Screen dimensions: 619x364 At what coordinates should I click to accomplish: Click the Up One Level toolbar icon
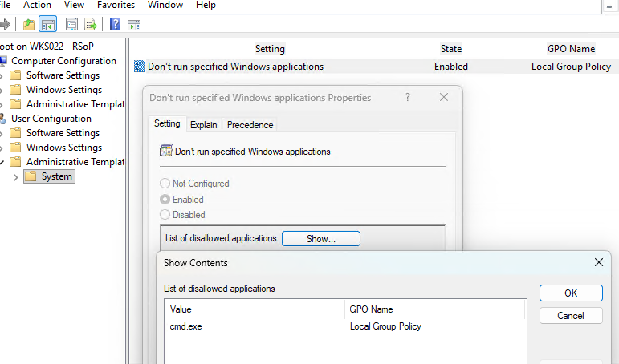click(x=29, y=25)
